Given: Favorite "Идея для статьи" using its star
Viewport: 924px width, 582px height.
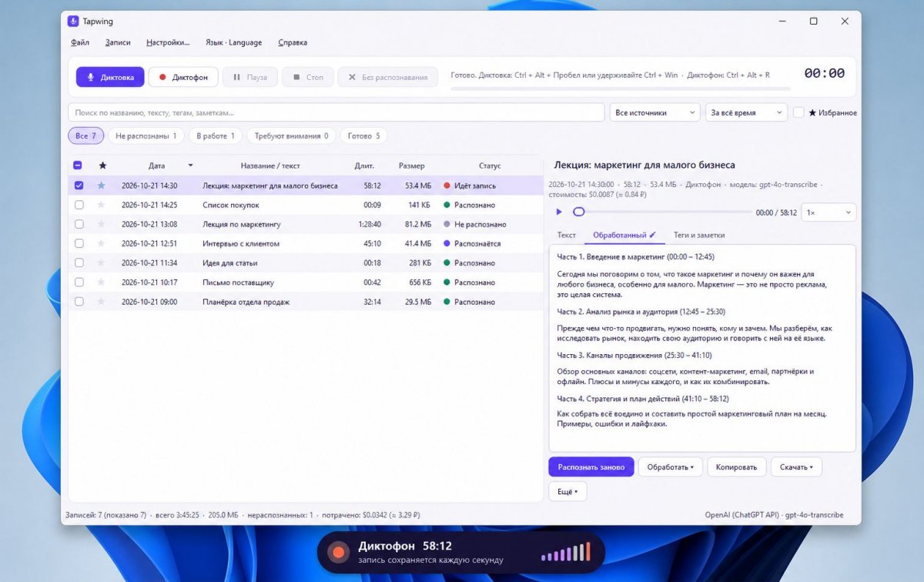Looking at the screenshot, I should click(x=101, y=263).
